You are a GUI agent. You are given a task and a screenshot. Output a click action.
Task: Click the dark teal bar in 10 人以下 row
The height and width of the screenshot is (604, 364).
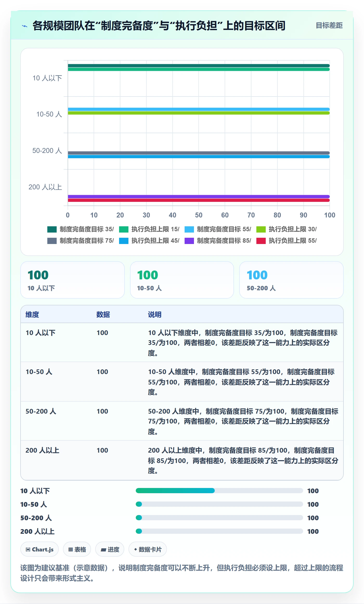click(199, 66)
